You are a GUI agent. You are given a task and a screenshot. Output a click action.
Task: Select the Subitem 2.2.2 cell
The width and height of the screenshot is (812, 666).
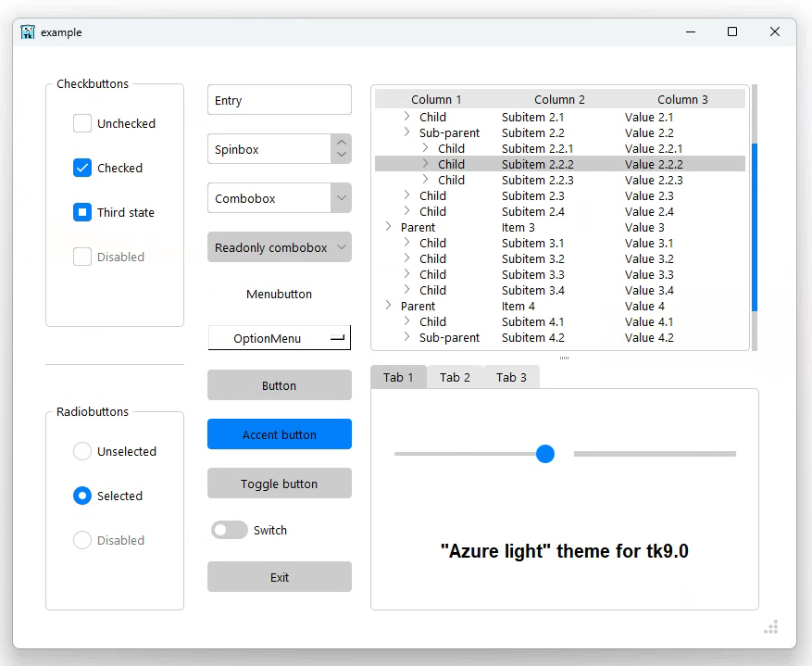[x=538, y=164]
